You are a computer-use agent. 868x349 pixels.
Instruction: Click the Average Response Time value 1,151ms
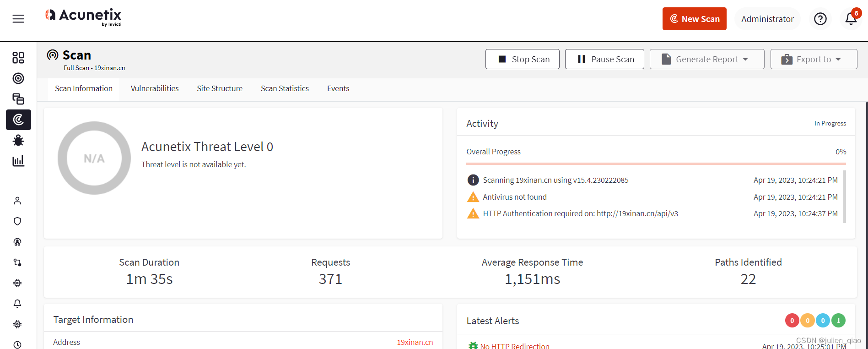pyautogui.click(x=532, y=279)
